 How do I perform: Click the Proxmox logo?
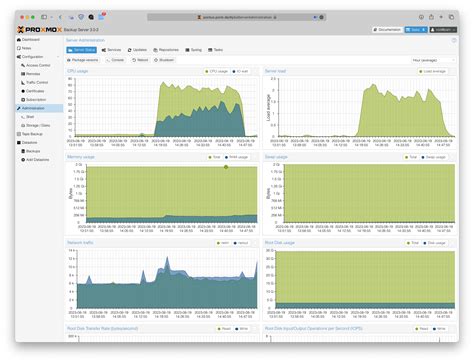pyautogui.click(x=39, y=30)
